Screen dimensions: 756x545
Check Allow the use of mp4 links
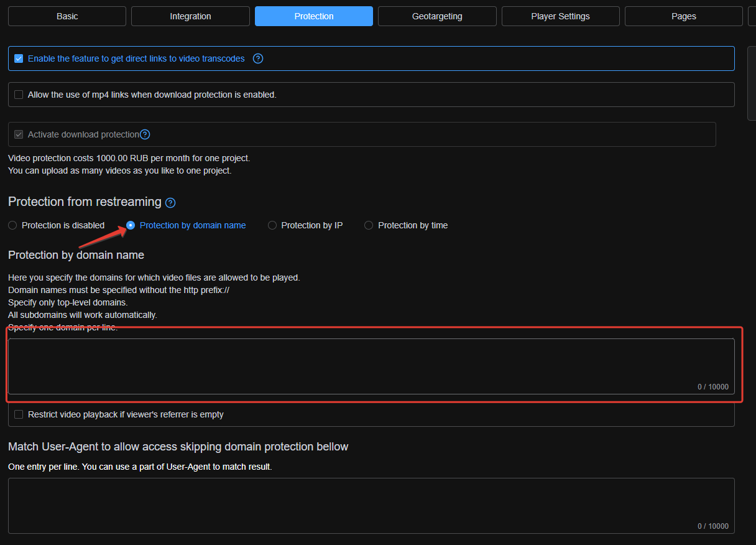coord(19,95)
